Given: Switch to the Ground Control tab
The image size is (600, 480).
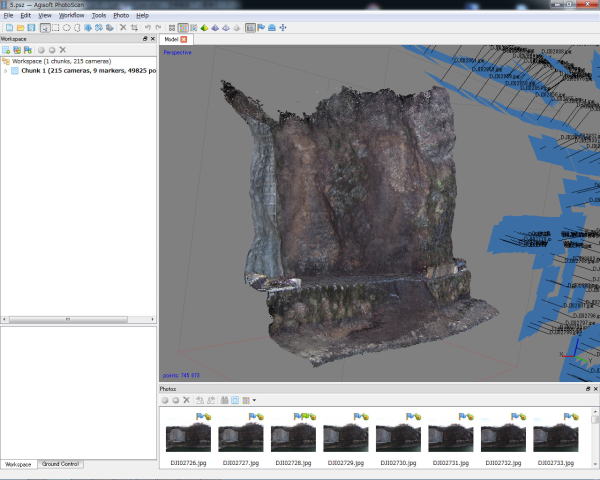Looking at the screenshot, I should click(60, 464).
